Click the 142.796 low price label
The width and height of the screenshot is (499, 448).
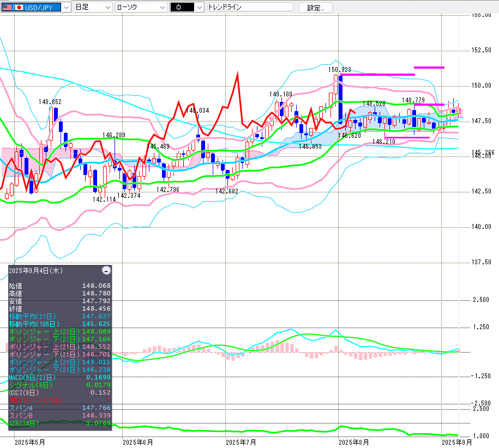pos(168,190)
